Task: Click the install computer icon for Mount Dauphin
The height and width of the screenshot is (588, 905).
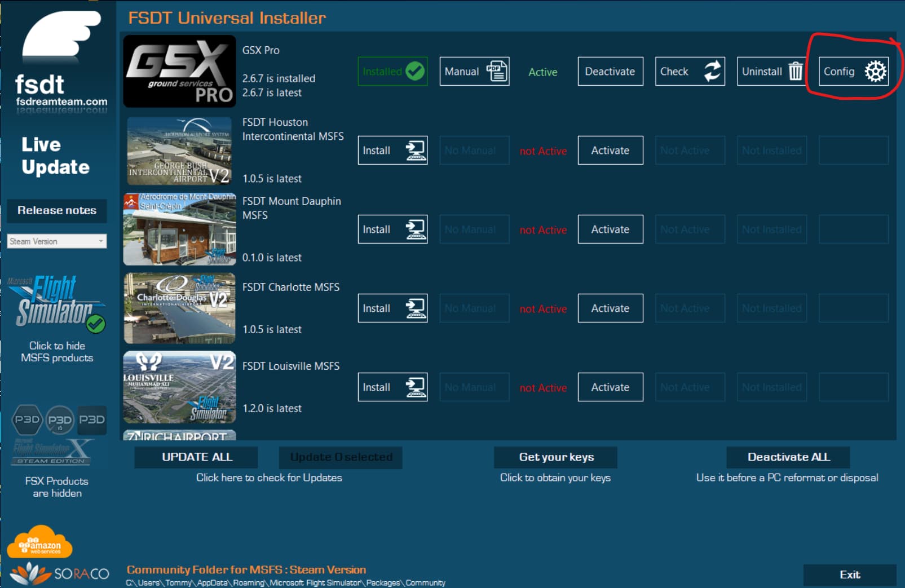Action: click(416, 229)
